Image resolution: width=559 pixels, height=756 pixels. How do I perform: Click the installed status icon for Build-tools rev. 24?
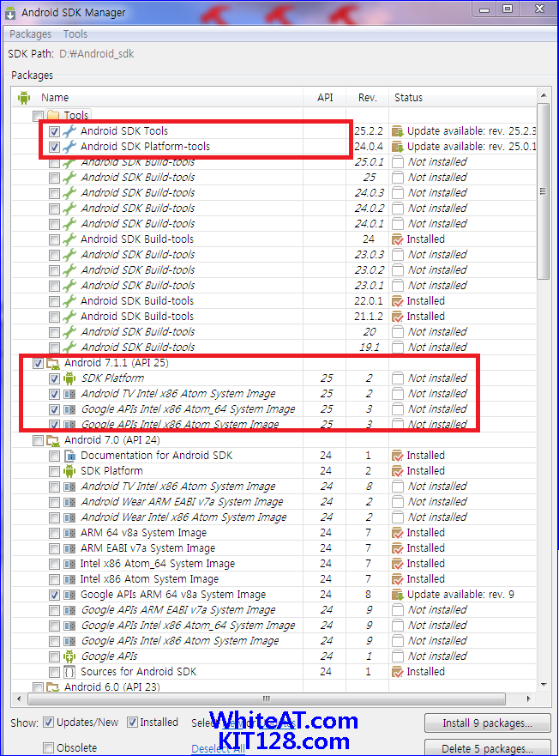pos(398,239)
